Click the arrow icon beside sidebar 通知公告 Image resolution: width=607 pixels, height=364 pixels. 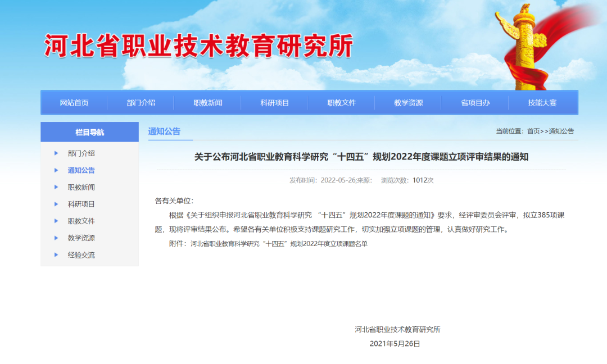click(x=56, y=170)
